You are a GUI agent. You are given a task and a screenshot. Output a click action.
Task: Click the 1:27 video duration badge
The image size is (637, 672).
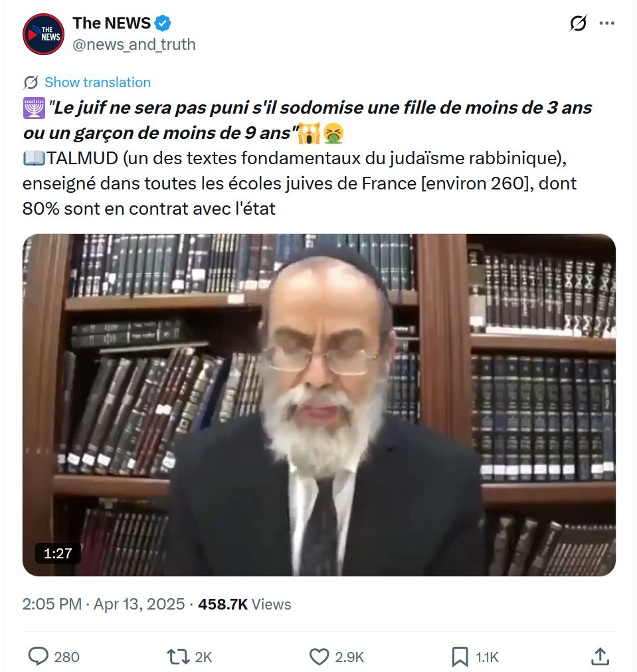coord(58,553)
